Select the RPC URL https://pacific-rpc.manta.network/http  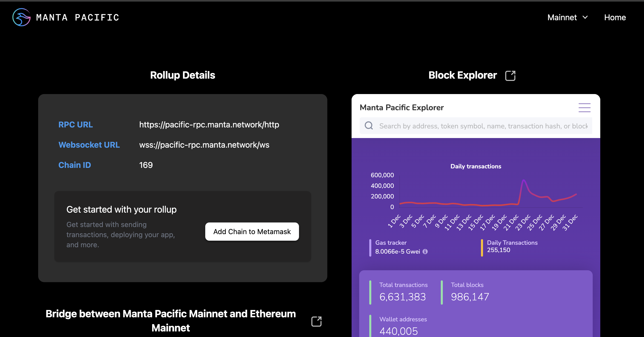[x=209, y=125]
